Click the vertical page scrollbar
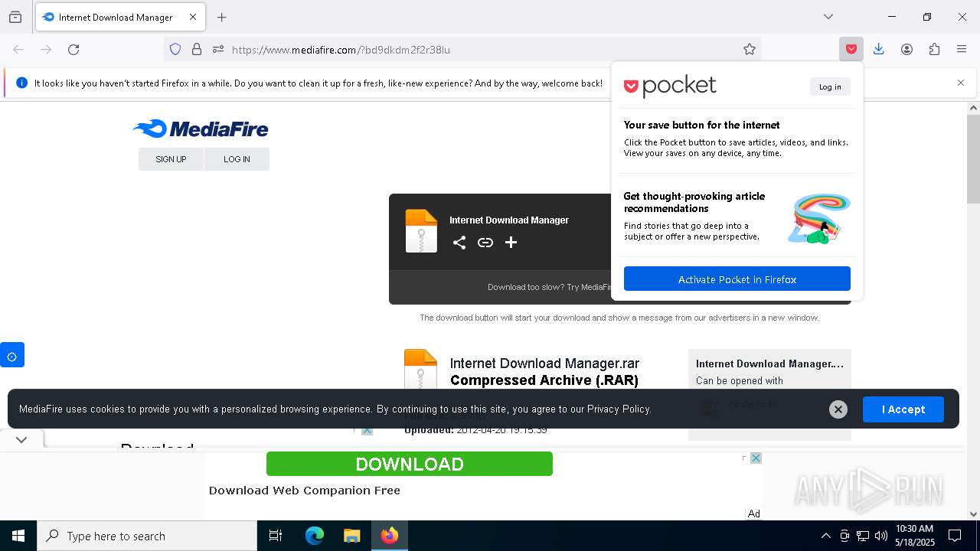The image size is (980, 551). pos(973,159)
